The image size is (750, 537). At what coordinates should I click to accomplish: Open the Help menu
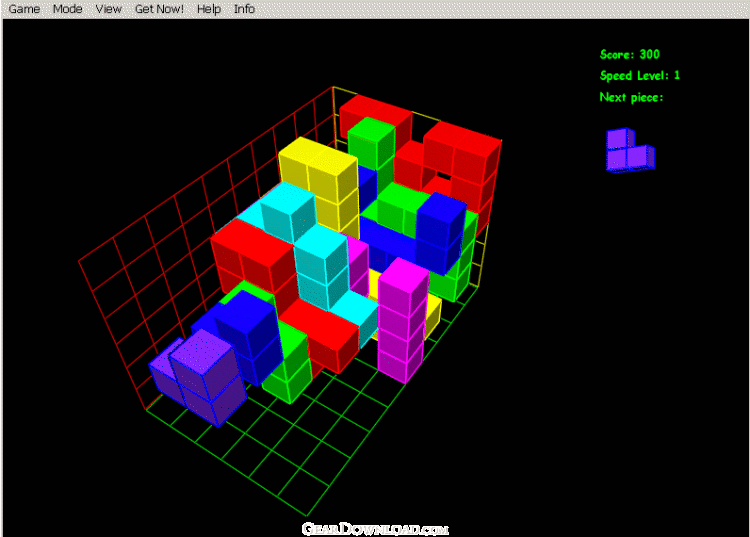point(209,9)
